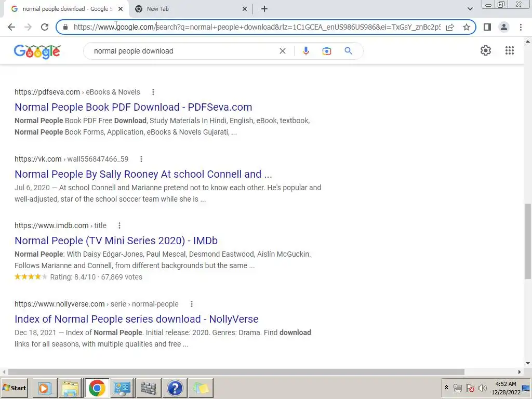Viewport: 532px width, 399px height.
Task: Open a new tab with plus button
Action: [x=264, y=9]
